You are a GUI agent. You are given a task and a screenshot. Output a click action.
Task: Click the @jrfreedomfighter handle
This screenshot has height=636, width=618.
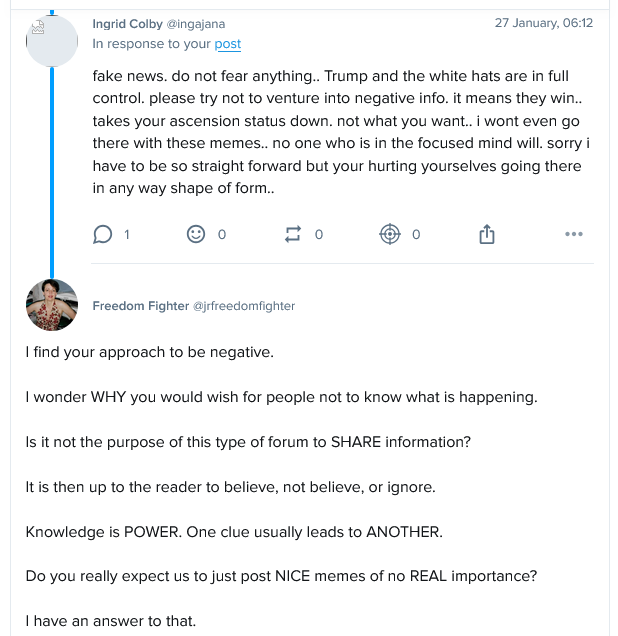tap(244, 306)
